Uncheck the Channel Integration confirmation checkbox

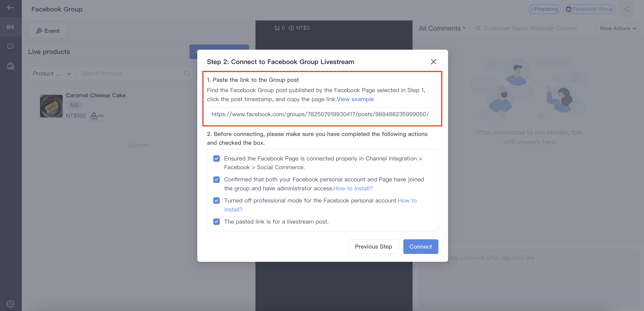[x=216, y=158]
